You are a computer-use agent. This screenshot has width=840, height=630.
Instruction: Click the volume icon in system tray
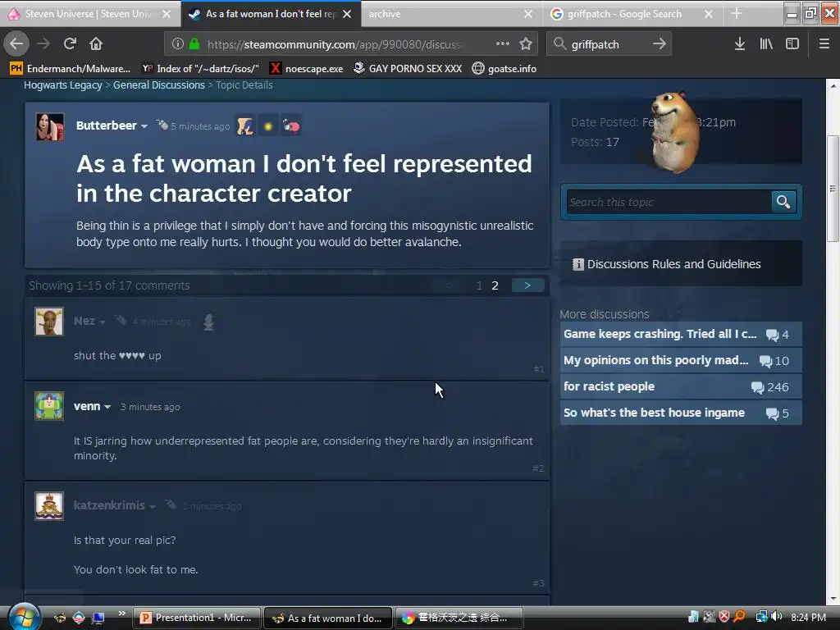(x=776, y=617)
